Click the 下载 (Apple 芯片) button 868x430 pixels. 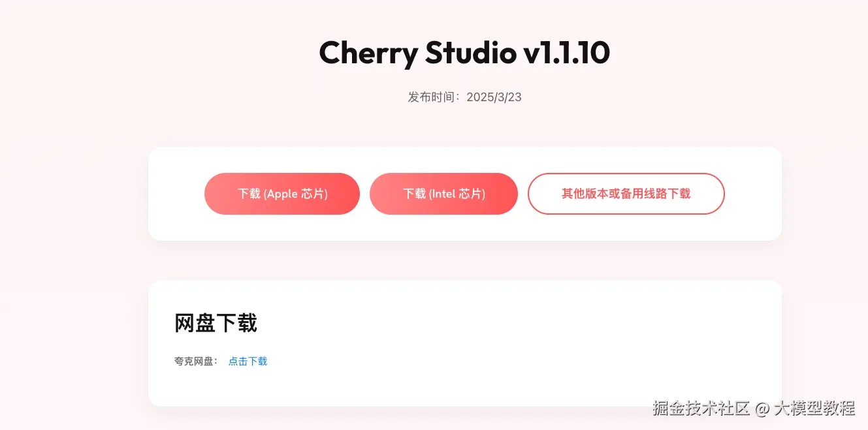[x=282, y=194]
